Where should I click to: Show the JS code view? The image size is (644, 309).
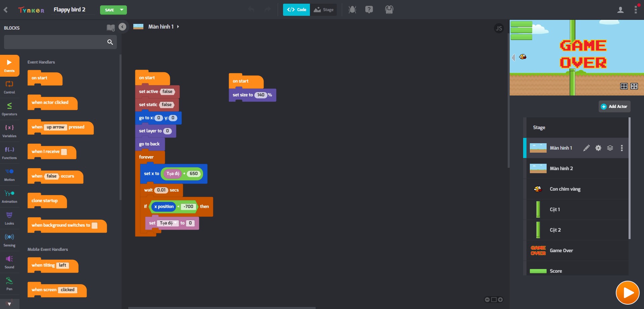[499, 28]
